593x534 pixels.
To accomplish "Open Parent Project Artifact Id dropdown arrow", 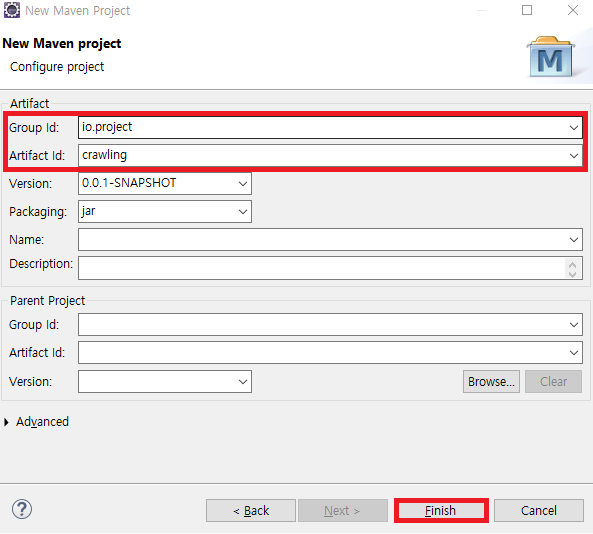I will [x=574, y=352].
